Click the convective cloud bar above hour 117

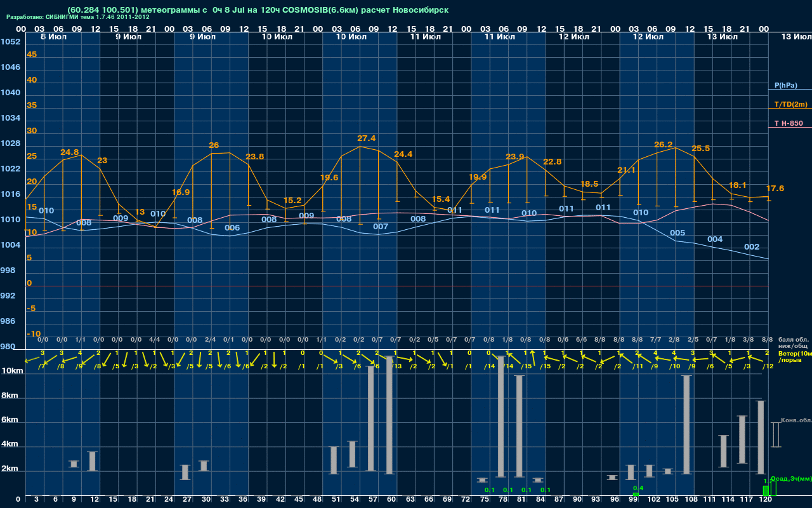point(742,439)
